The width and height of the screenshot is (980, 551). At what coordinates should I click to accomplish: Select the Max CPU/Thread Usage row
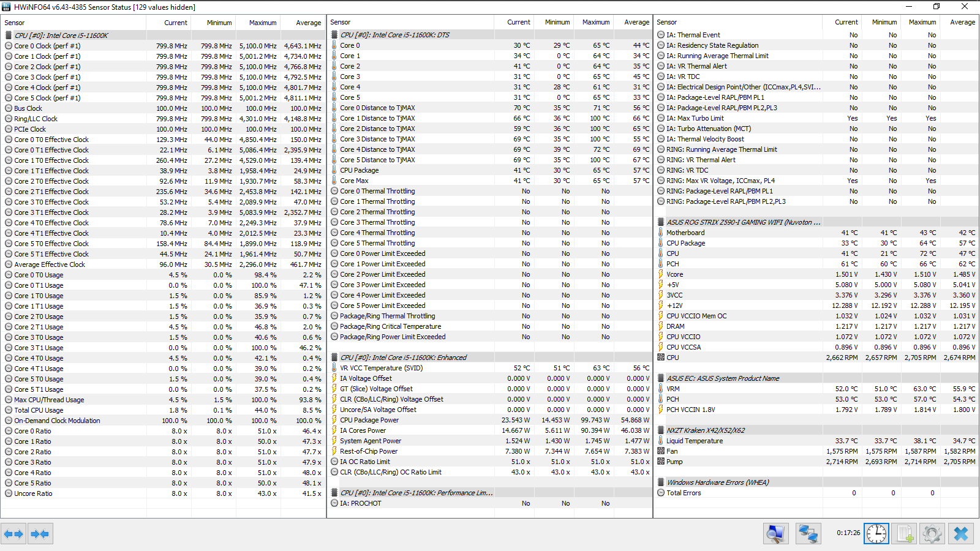click(163, 400)
